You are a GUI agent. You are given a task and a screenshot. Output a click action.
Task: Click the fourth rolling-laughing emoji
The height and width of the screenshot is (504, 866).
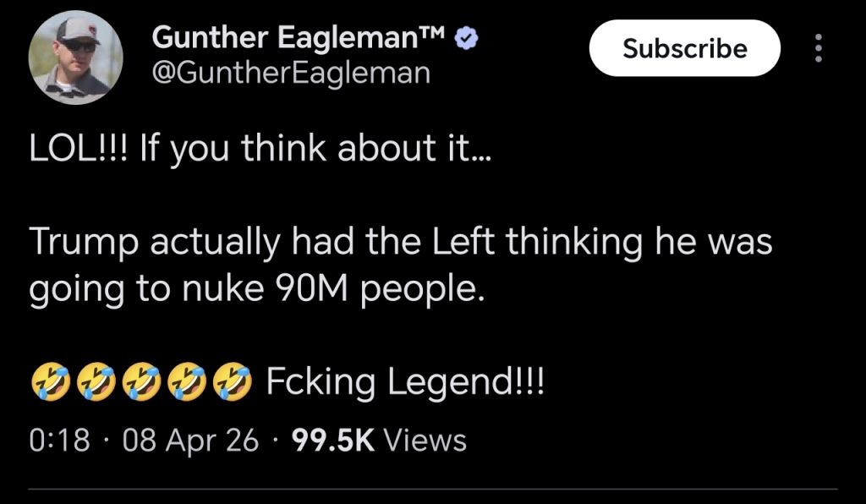pyautogui.click(x=186, y=382)
